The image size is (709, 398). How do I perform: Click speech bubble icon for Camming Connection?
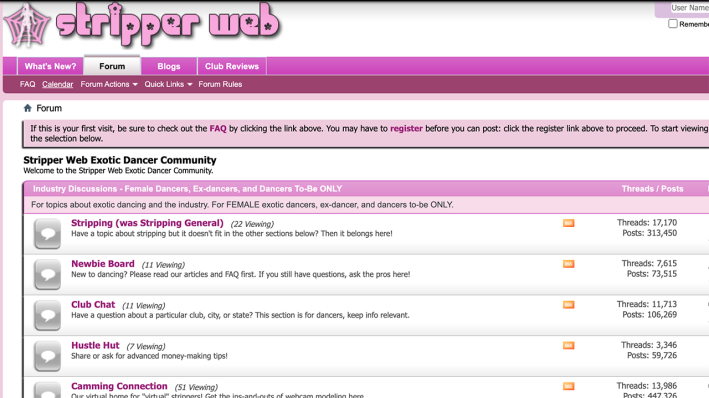pyautogui.click(x=47, y=390)
